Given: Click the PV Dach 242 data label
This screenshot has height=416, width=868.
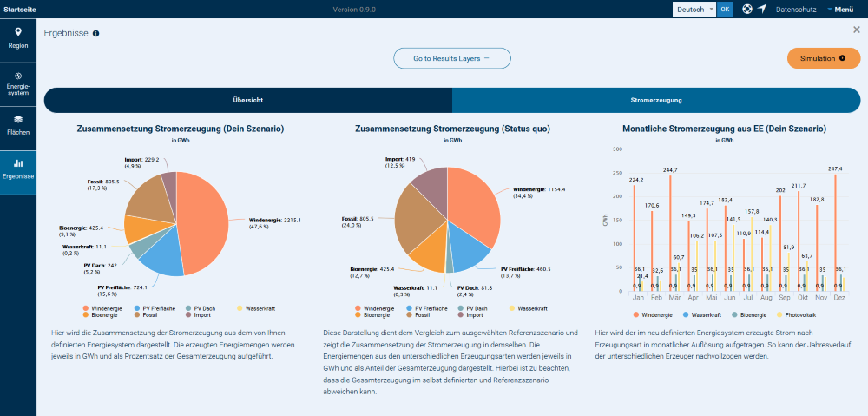Looking at the screenshot, I should [101, 268].
